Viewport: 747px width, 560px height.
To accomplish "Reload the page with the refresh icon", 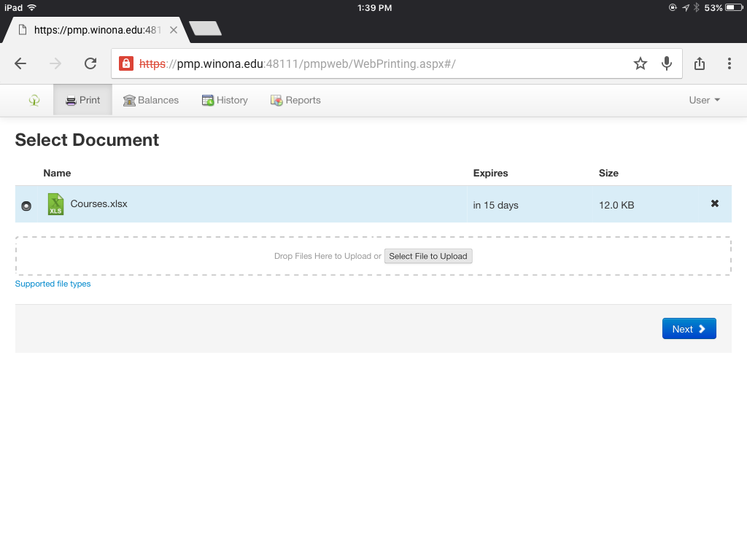I will (90, 63).
